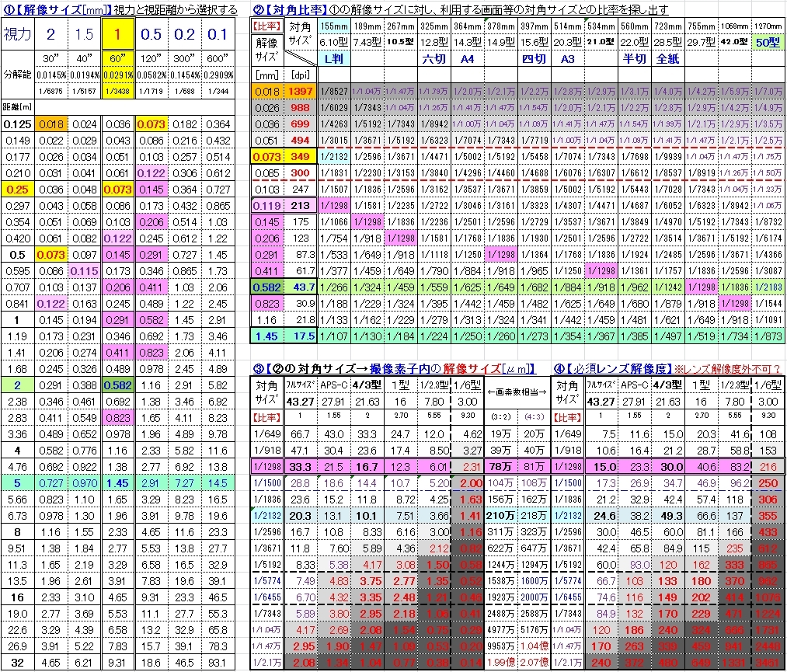This screenshot has width=787, height=672.
Task: Select the 33.3 cell in the pink 1/1298 row
Action: pos(300,467)
